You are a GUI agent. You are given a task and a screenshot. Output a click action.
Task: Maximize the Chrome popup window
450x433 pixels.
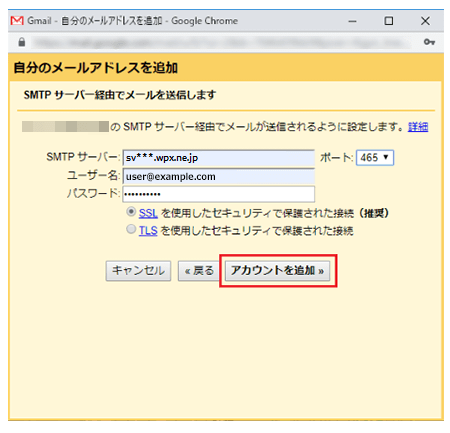389,21
